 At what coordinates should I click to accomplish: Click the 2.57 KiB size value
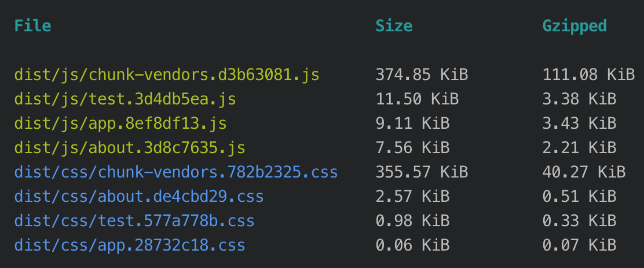(412, 197)
